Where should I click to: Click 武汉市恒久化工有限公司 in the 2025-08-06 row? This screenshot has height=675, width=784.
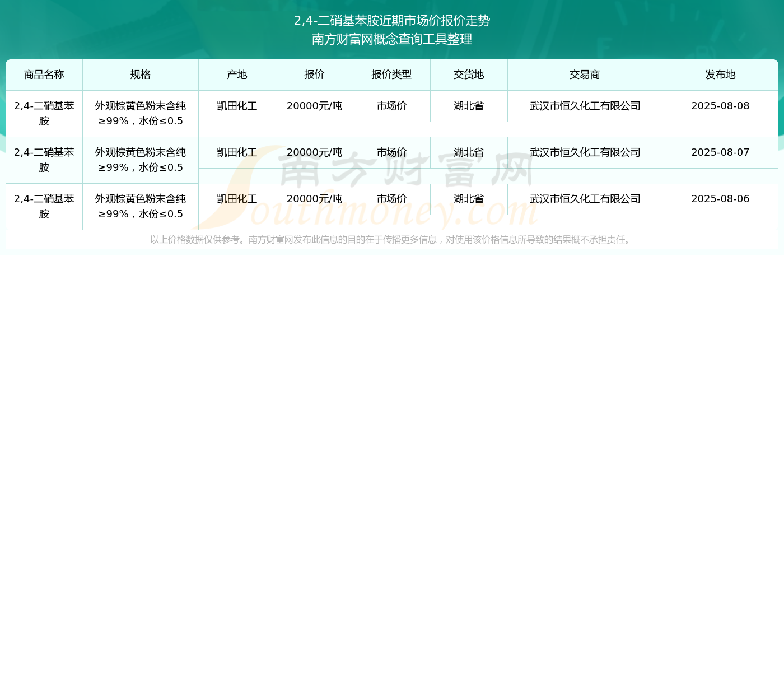pyautogui.click(x=585, y=199)
